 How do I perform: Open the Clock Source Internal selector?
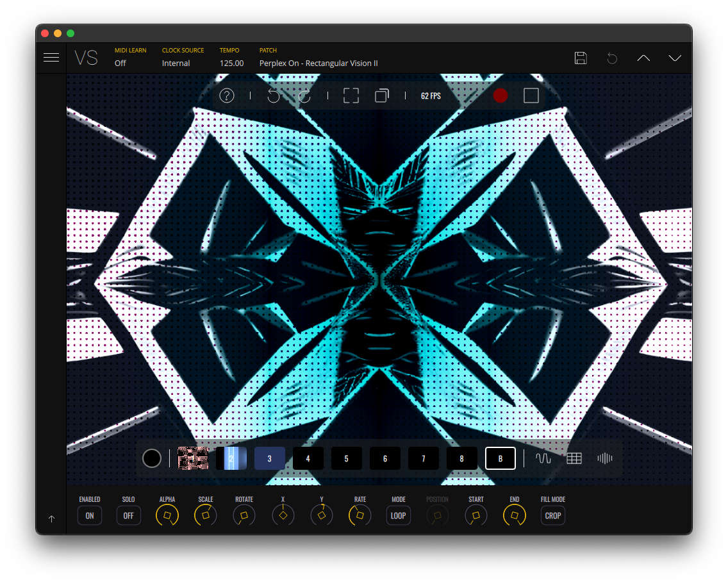click(176, 63)
